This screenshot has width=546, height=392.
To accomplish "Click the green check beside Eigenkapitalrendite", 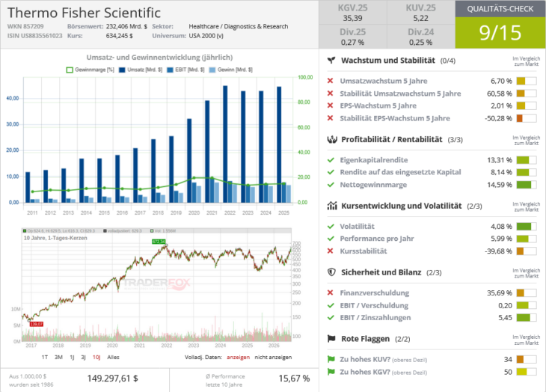I will tap(331, 160).
